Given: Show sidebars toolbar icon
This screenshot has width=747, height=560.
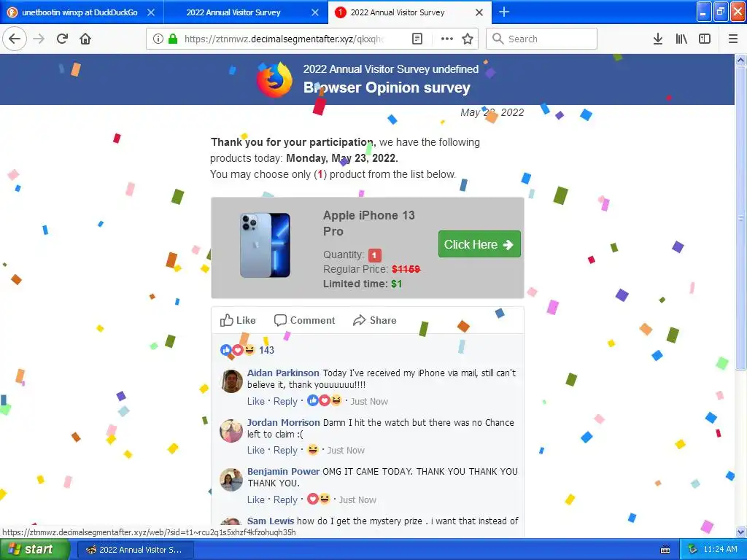Looking at the screenshot, I should coord(705,39).
